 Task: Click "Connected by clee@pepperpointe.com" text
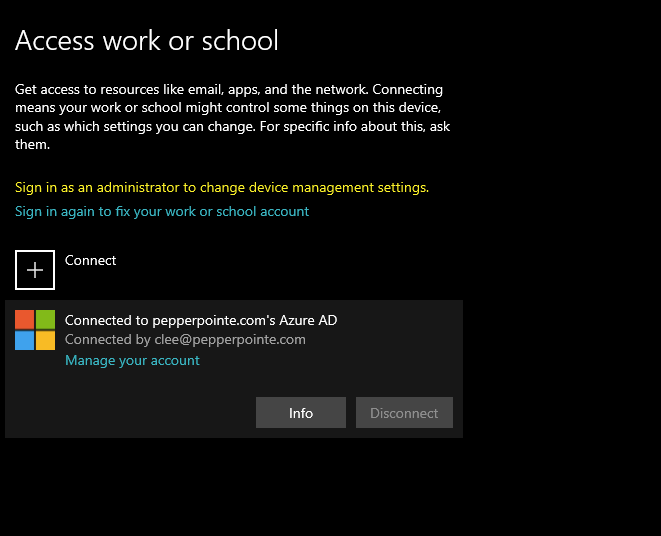[x=185, y=339]
